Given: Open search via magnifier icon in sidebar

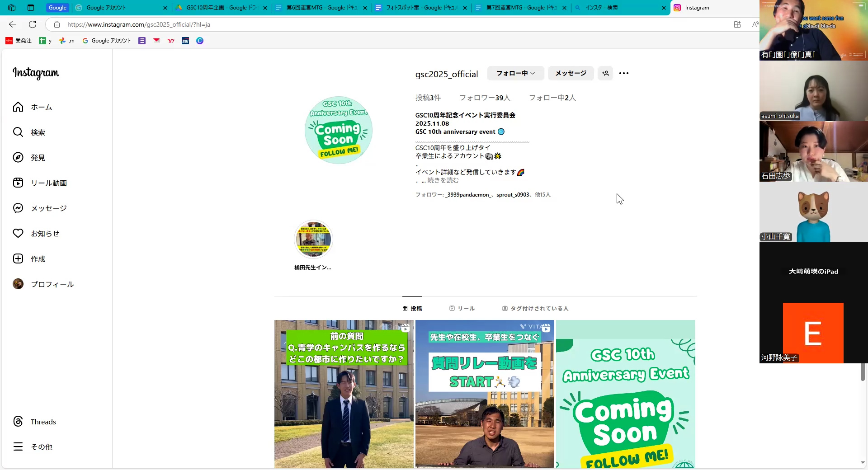Looking at the screenshot, I should [x=18, y=132].
